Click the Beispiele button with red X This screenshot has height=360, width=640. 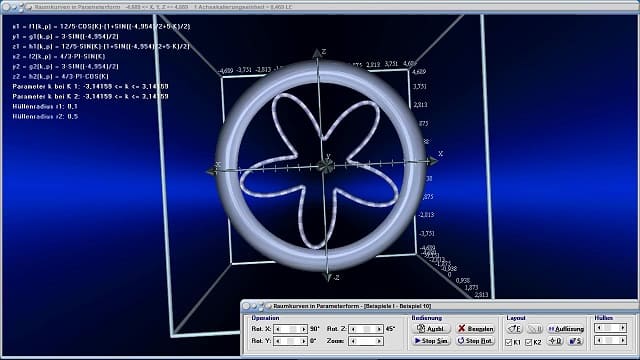476,329
